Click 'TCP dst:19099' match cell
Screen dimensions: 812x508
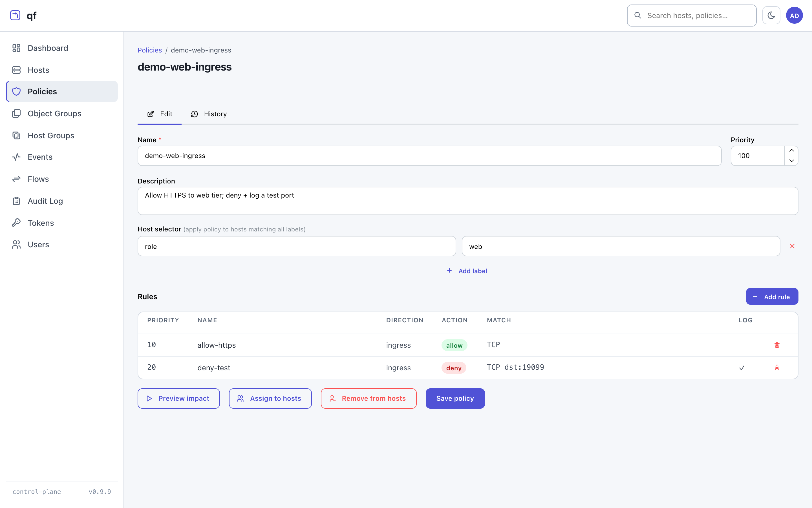[515, 367]
